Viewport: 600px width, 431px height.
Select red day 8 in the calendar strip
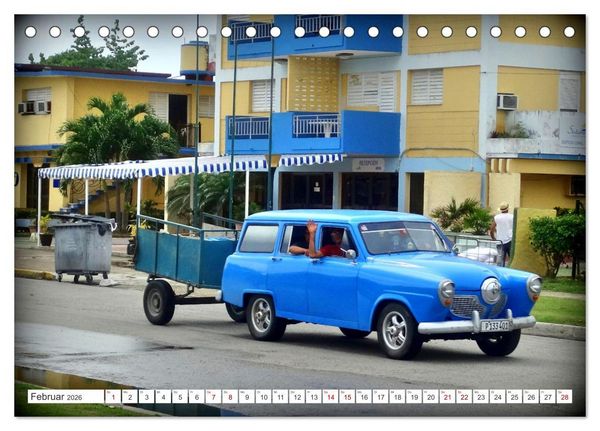[230, 397]
